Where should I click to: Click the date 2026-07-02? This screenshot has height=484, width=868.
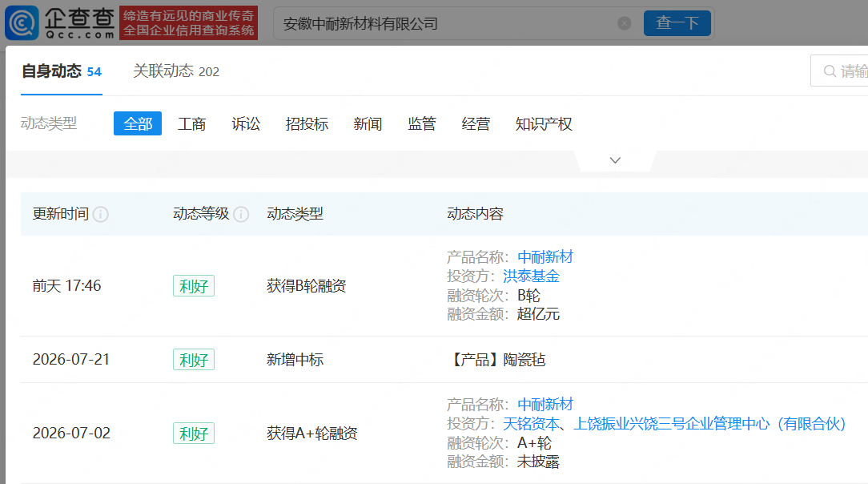click(x=71, y=433)
